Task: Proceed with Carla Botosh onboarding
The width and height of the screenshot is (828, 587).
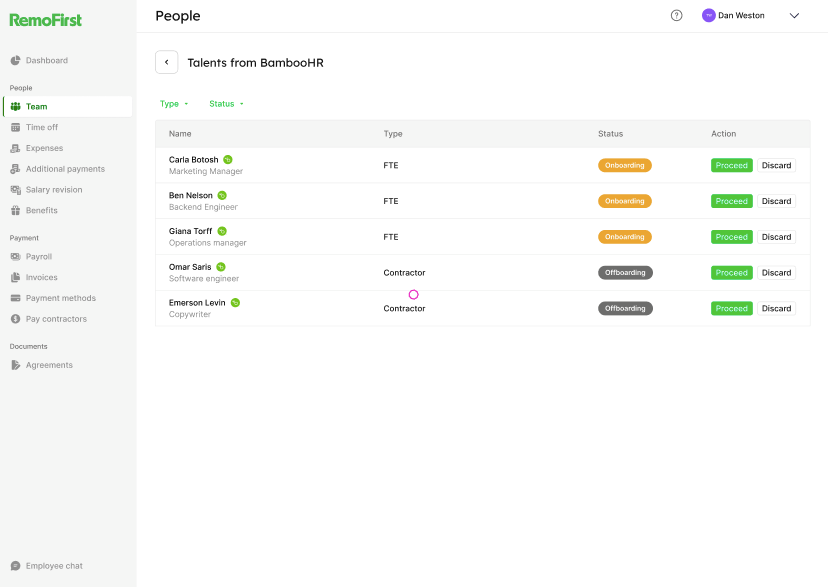Action: (731, 166)
